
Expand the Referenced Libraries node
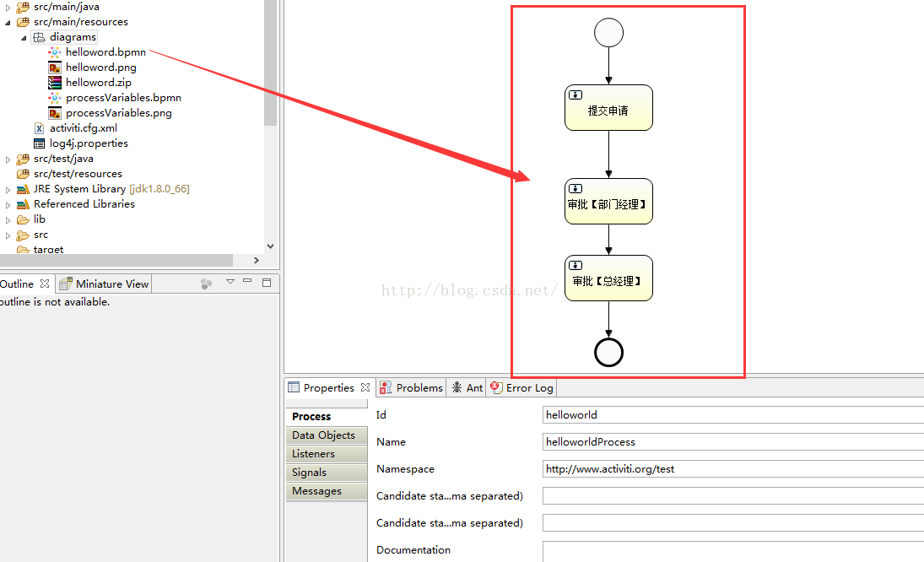tap(8, 205)
